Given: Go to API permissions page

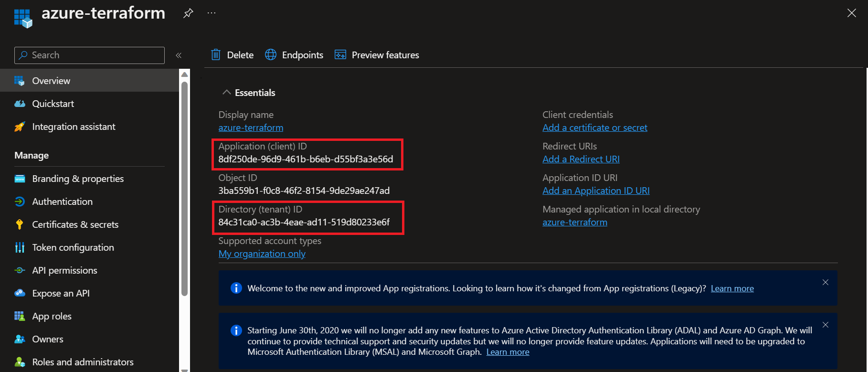Looking at the screenshot, I should [64, 270].
